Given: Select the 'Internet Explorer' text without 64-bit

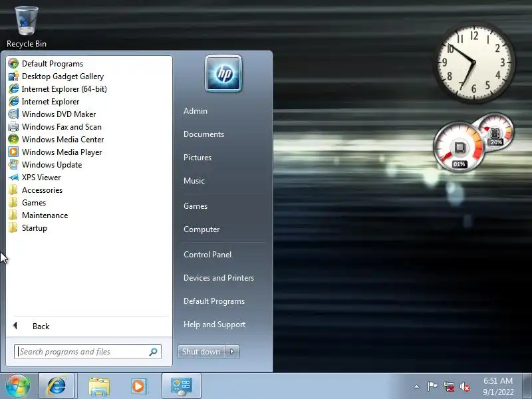Looking at the screenshot, I should pyautogui.click(x=51, y=102).
